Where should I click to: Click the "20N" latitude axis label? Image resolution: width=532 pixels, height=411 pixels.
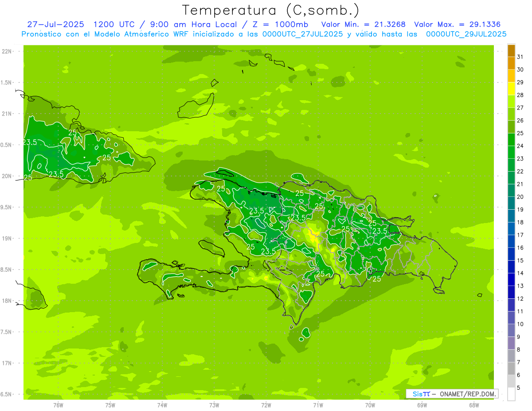(x=7, y=176)
